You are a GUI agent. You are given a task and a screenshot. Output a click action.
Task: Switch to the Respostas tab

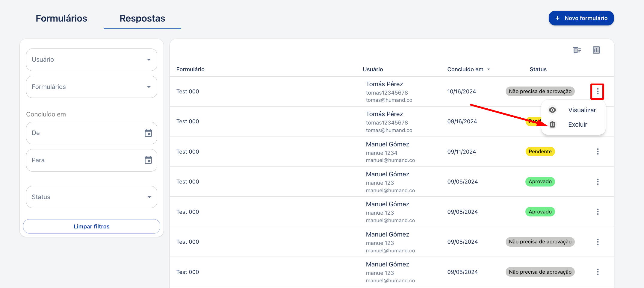[142, 18]
